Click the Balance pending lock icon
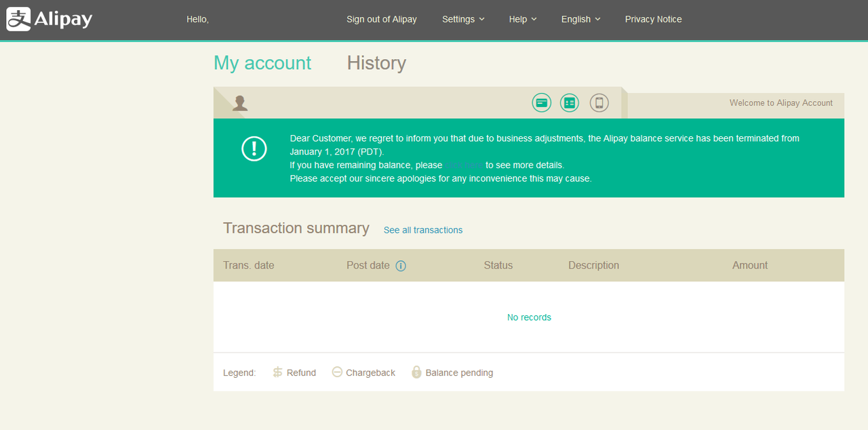 417,372
